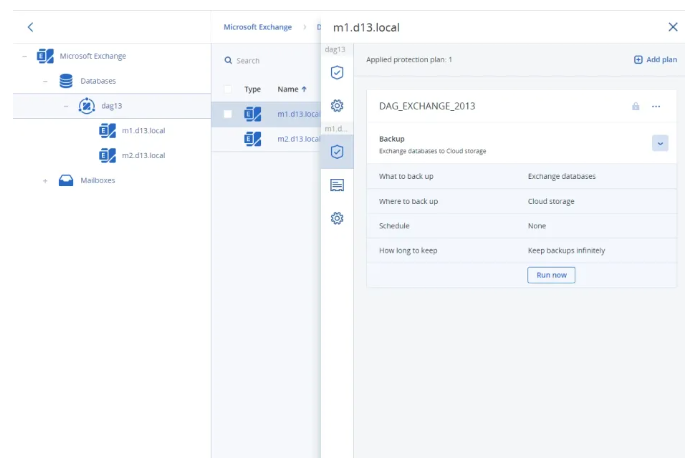Open the dag13 gear settings icon

(337, 105)
